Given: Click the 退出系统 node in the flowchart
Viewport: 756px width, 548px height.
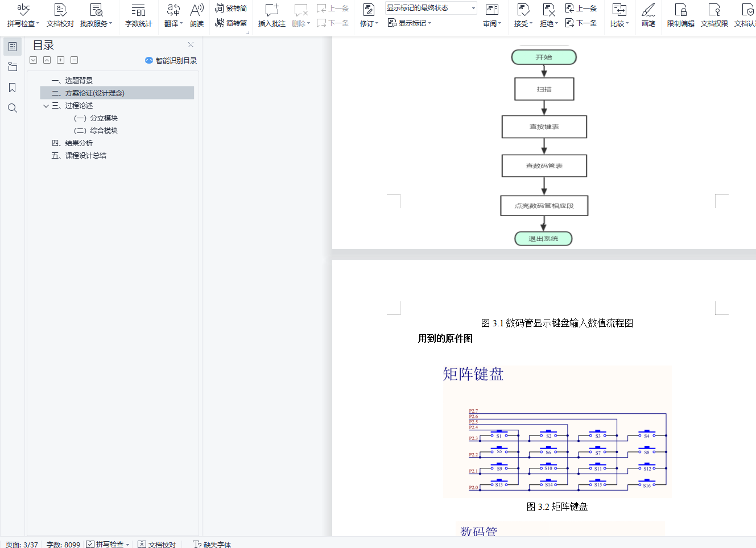Looking at the screenshot, I should (x=543, y=239).
